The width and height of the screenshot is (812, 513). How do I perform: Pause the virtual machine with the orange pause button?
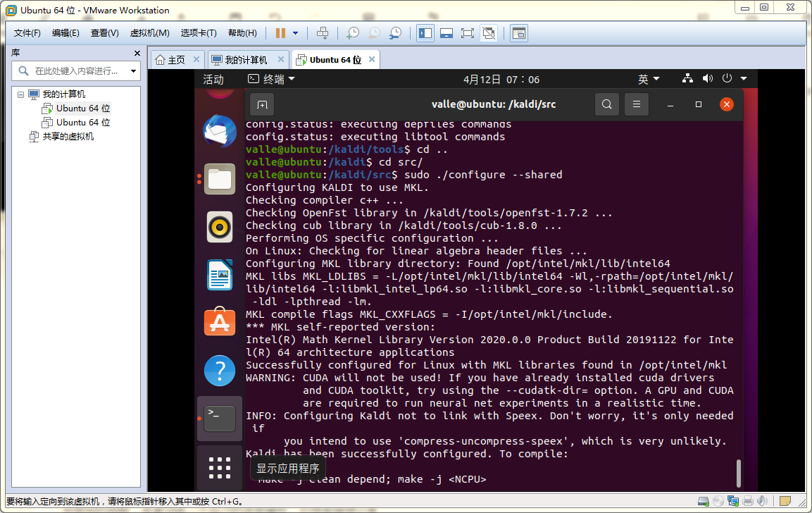pyautogui.click(x=280, y=33)
